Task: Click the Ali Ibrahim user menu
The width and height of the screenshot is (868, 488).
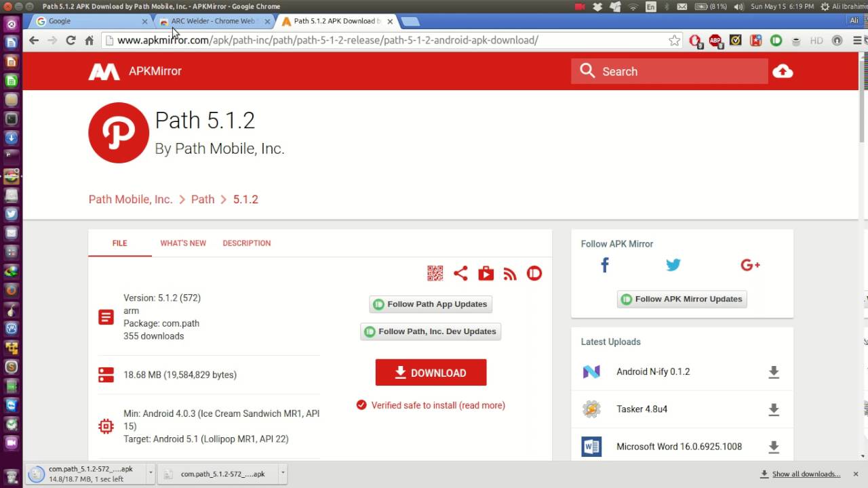Action: (x=844, y=6)
